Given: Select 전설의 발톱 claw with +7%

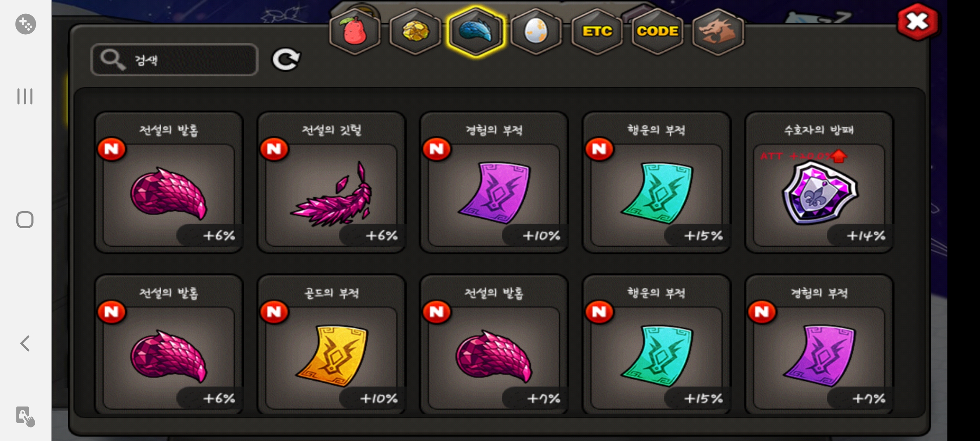Looking at the screenshot, I should point(494,345).
